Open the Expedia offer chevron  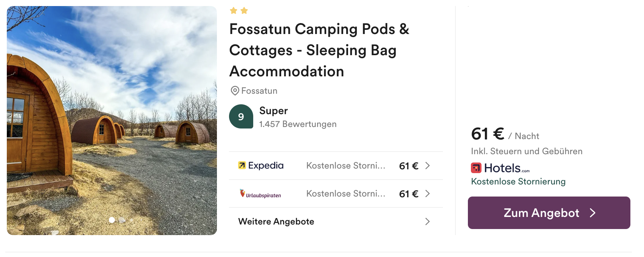click(427, 166)
